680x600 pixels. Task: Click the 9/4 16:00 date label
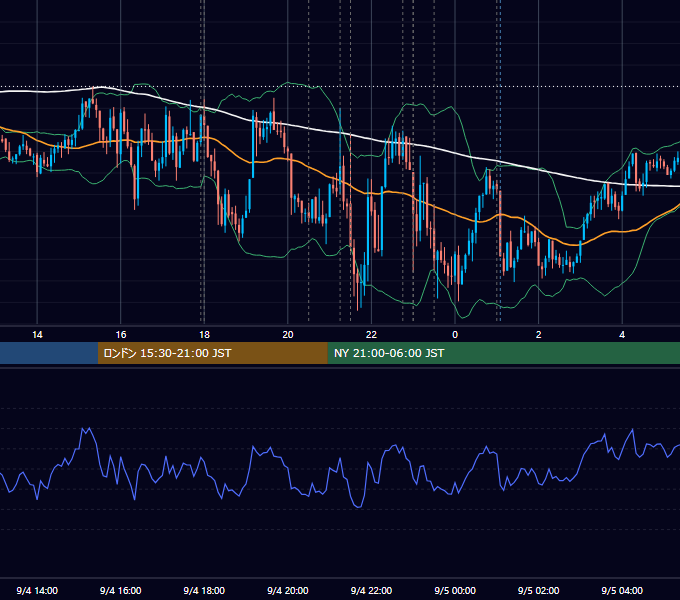pyautogui.click(x=121, y=590)
